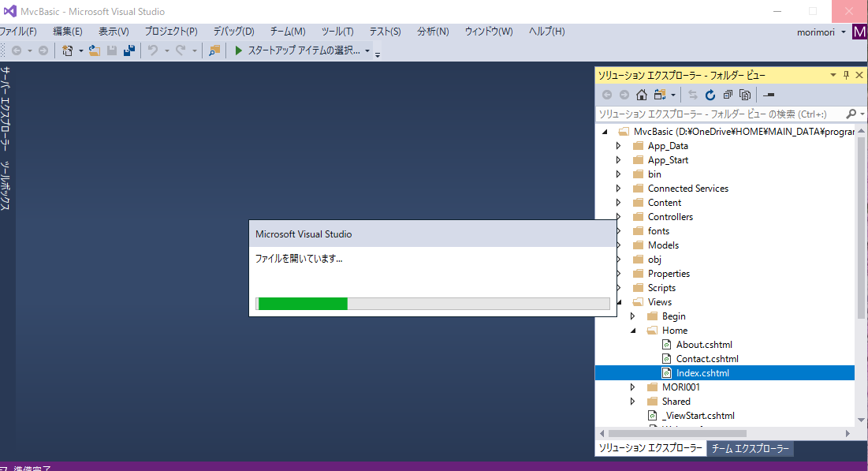The height and width of the screenshot is (471, 868).
Task: Open the デバッグ(D) menu
Action: pos(233,32)
